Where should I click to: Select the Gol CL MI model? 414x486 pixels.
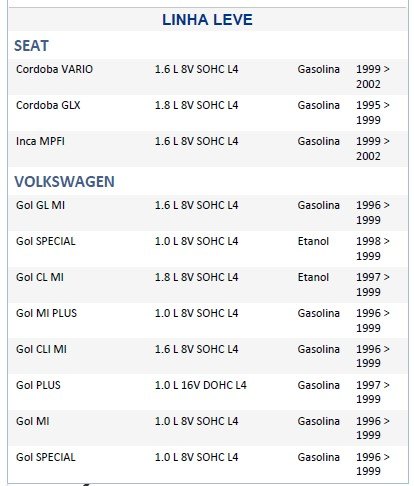pos(40,277)
